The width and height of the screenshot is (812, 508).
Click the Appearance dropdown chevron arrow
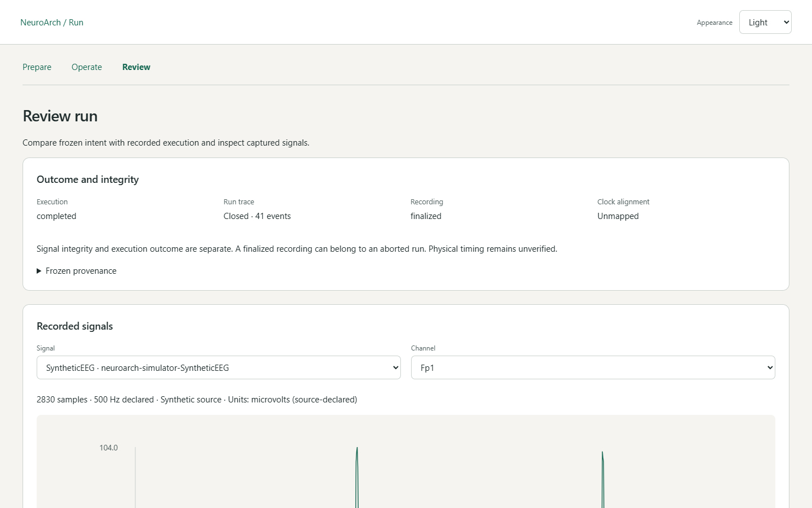[786, 22]
